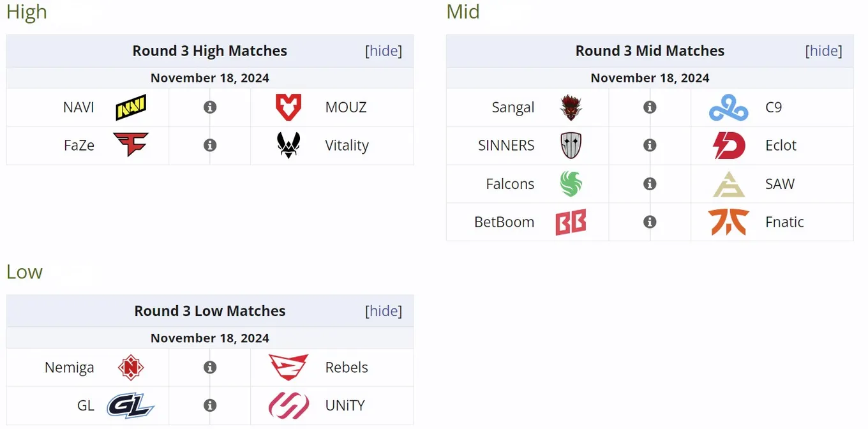This screenshot has height=429, width=868.
Task: Show match details for GL vs UNiTY
Action: click(210, 405)
